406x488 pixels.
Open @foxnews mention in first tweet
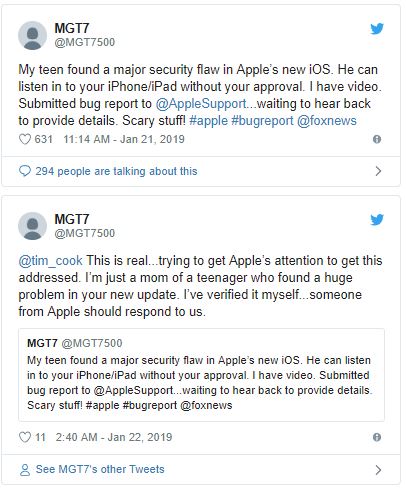pyautogui.click(x=327, y=121)
